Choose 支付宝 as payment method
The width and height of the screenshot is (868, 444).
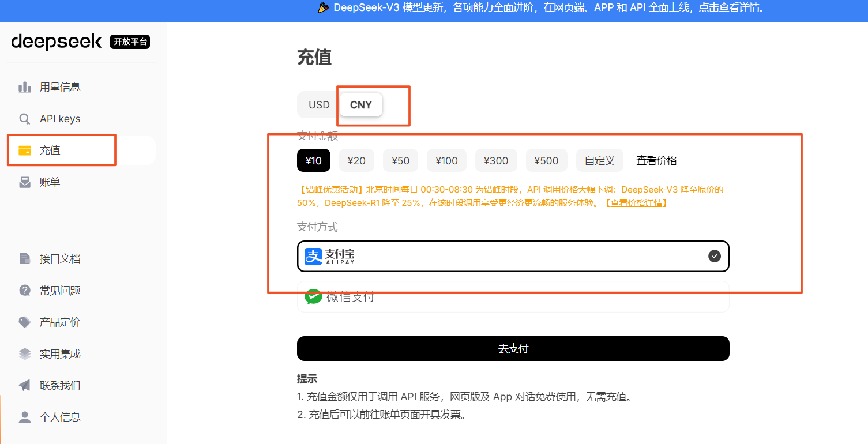point(513,256)
